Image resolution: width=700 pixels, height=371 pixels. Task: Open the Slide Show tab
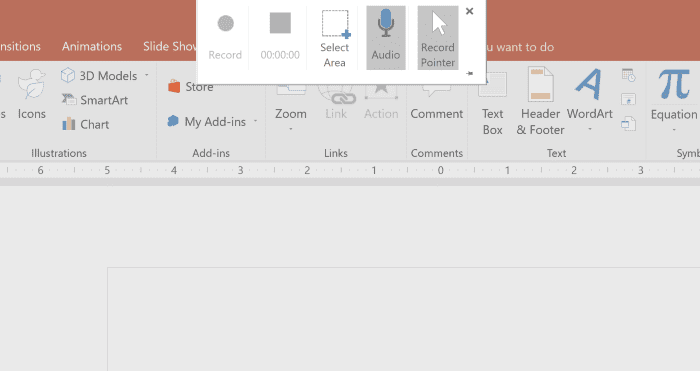(170, 46)
